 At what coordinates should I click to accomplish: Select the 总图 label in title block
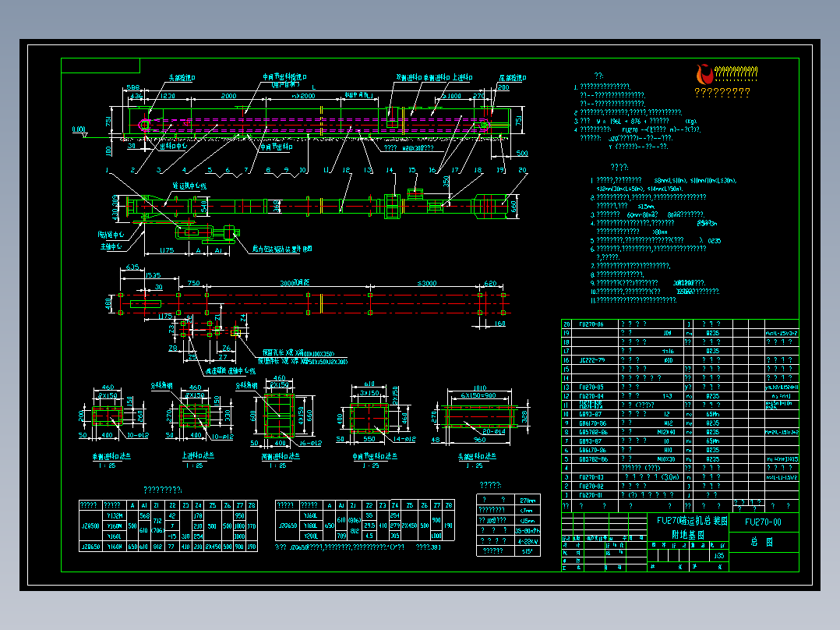(762, 542)
